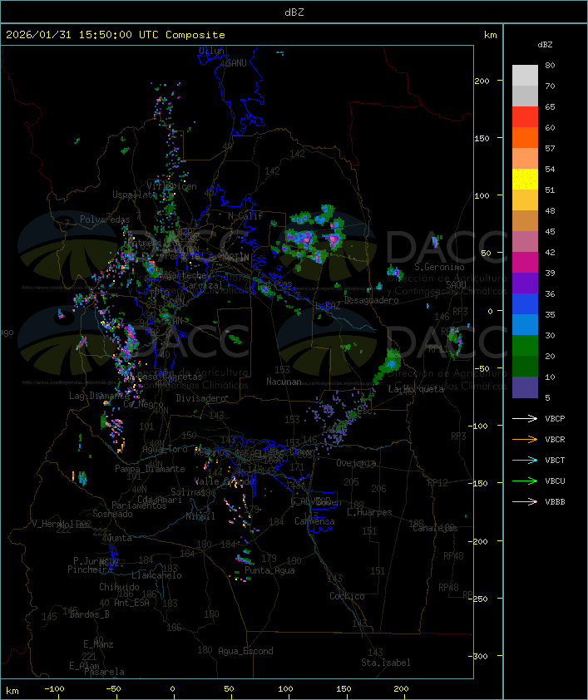Select the Punta_Agua location label
588x700 pixels.
click(x=271, y=570)
